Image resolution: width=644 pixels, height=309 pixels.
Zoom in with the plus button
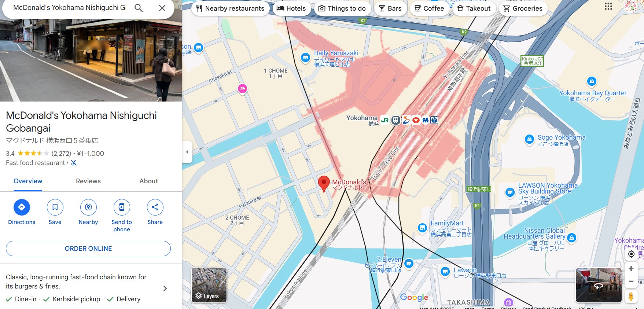[x=631, y=269]
